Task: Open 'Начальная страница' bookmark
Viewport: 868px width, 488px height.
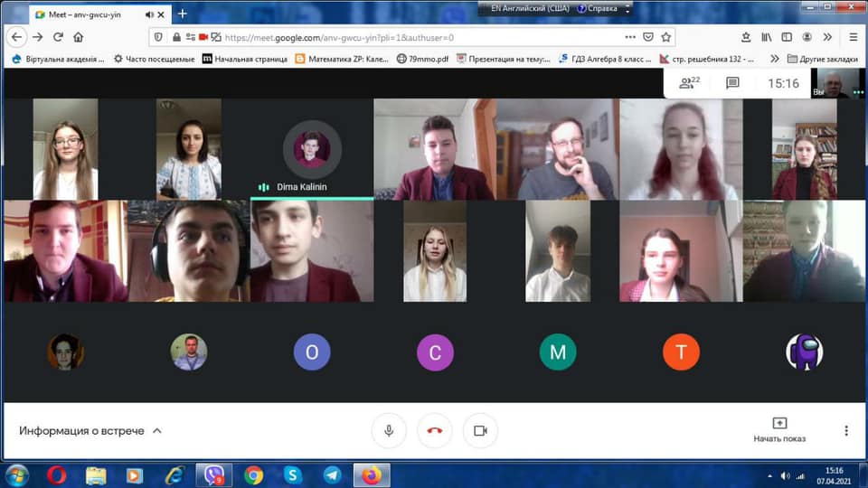Action: pos(245,59)
